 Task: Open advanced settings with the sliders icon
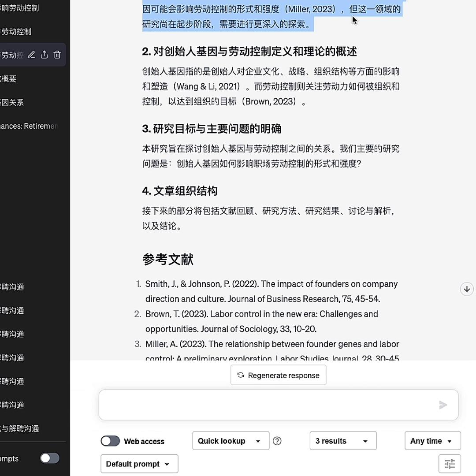[450, 464]
